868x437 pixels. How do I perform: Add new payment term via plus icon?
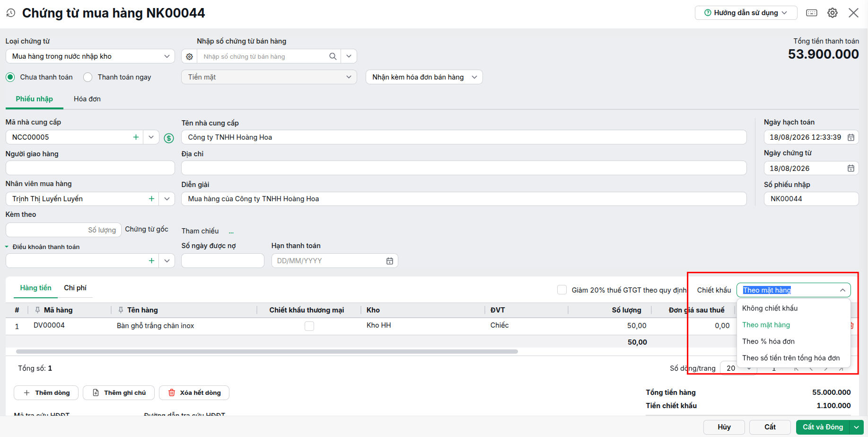point(151,260)
